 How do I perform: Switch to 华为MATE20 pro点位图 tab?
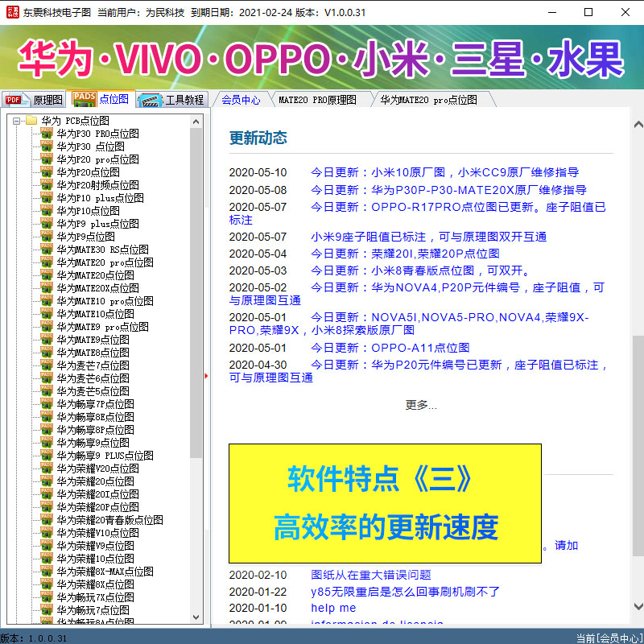point(429,100)
